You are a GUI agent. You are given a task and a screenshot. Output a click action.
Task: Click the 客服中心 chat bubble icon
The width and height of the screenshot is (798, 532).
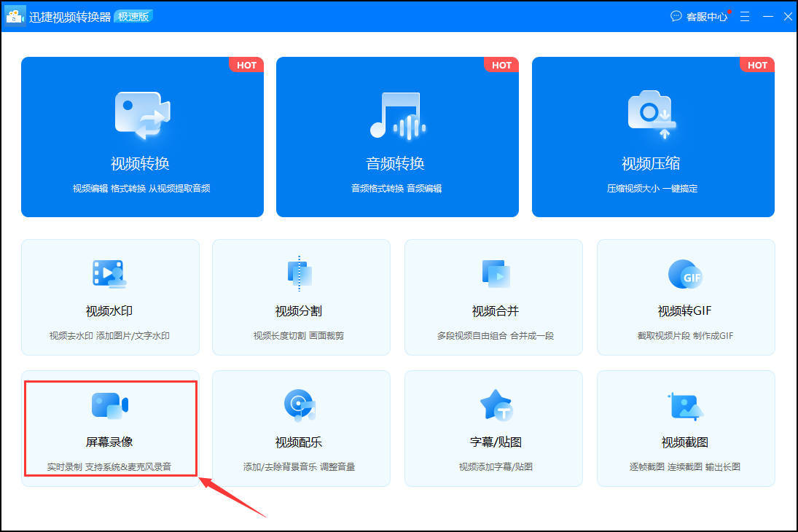click(x=676, y=16)
